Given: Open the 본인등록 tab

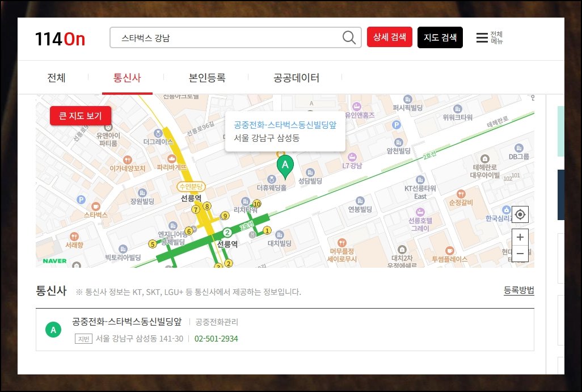Looking at the screenshot, I should click(206, 78).
